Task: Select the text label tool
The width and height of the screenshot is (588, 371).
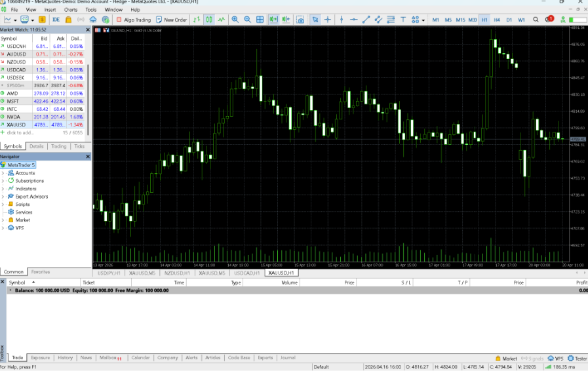Action: click(x=404, y=20)
